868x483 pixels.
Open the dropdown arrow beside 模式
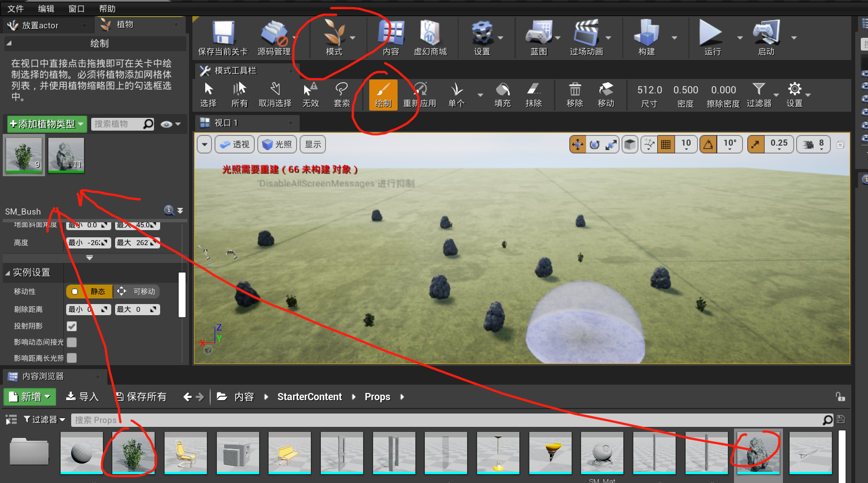353,38
